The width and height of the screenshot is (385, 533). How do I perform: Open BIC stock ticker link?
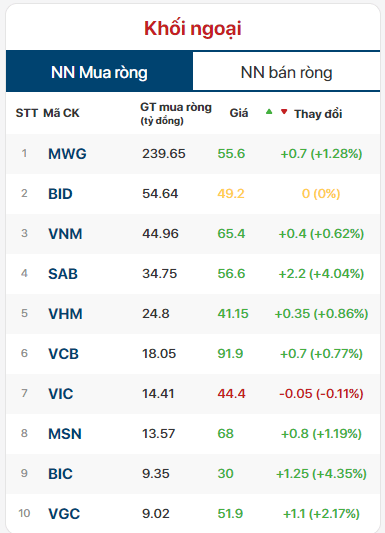pos(60,474)
